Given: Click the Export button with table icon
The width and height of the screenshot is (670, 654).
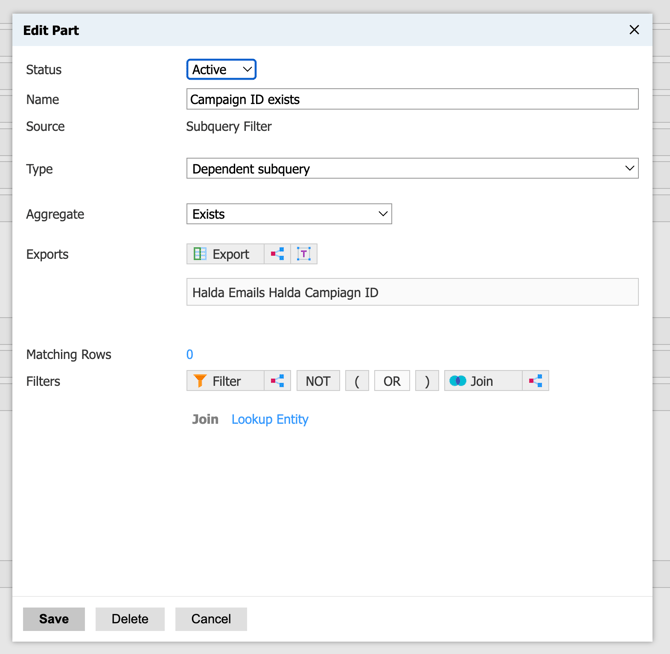Looking at the screenshot, I should (225, 254).
